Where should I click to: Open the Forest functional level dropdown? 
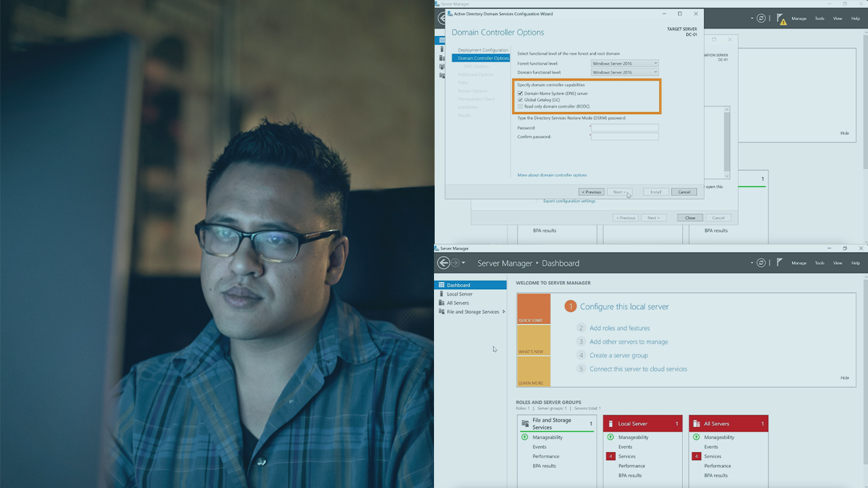(x=625, y=64)
